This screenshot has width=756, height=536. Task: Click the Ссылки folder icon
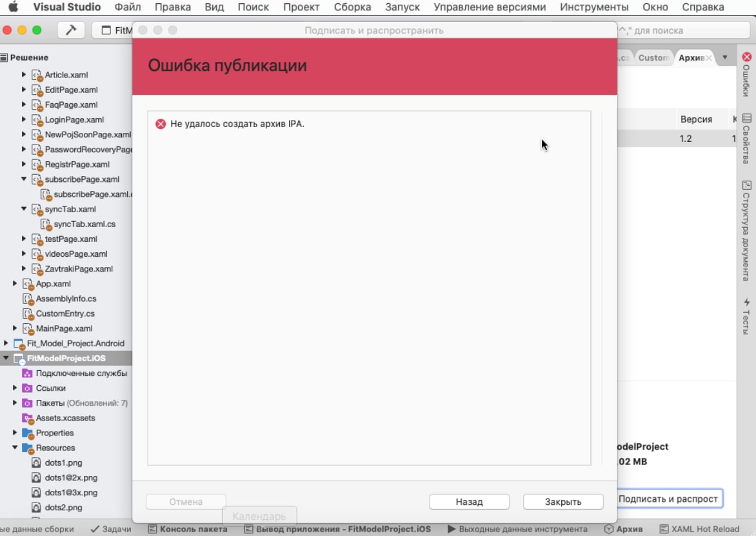(x=28, y=388)
